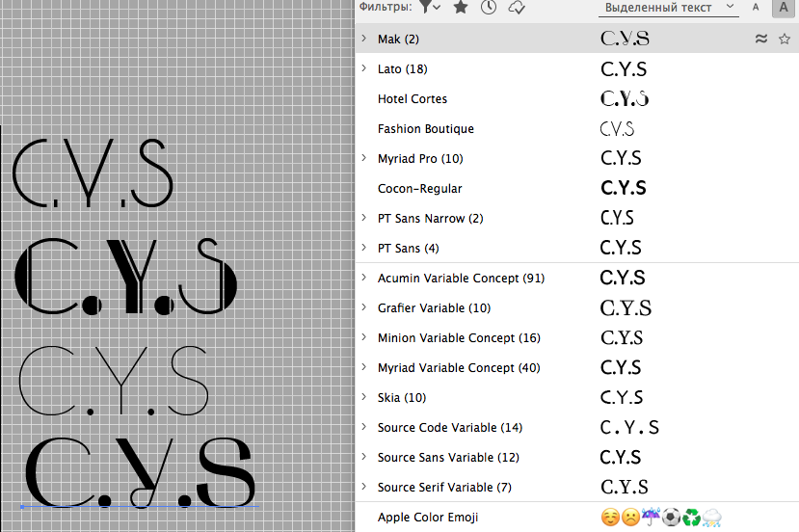
Task: Select smaller sample text size A
Action: [756, 8]
